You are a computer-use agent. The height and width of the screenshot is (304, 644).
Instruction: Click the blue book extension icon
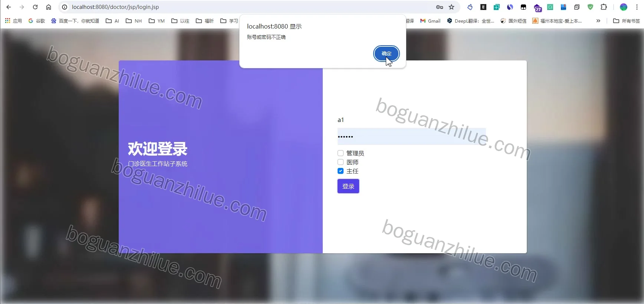563,7
